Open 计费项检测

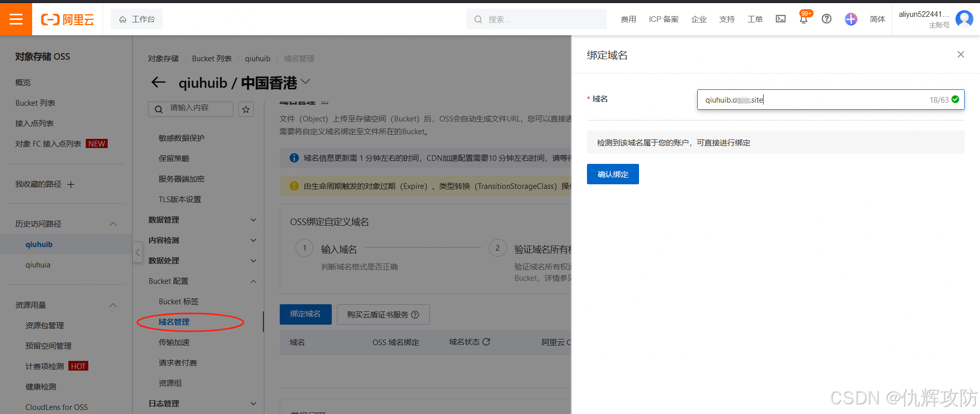click(44, 366)
